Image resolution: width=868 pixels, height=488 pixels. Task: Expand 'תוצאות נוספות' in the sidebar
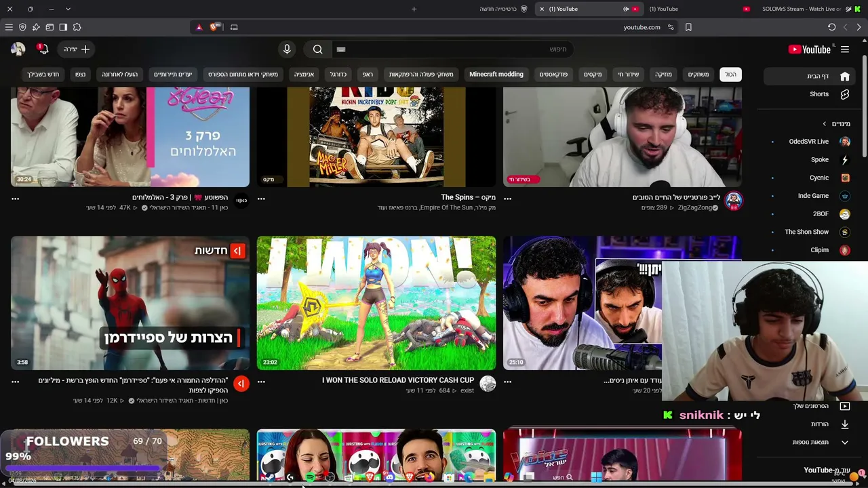coord(811,443)
